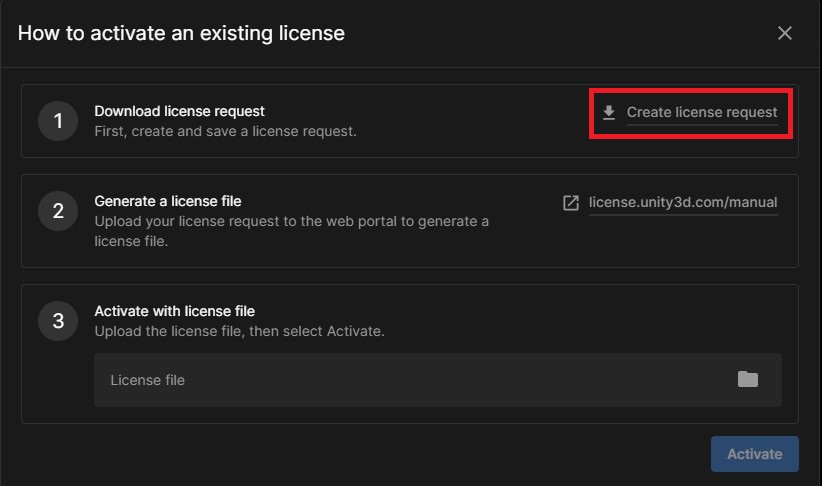Click the download arrow icon
The image size is (822, 486).
click(609, 112)
